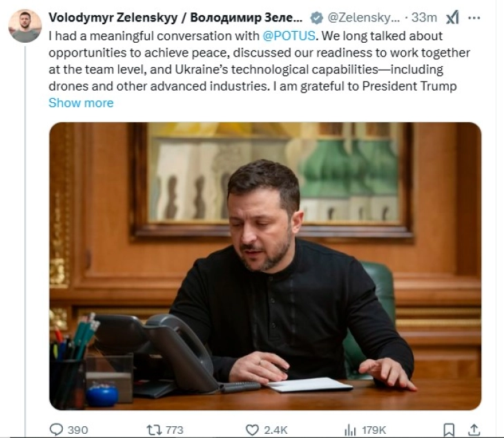This screenshot has height=438, width=504.
Task: Click the 179K views count
Action: (375, 430)
